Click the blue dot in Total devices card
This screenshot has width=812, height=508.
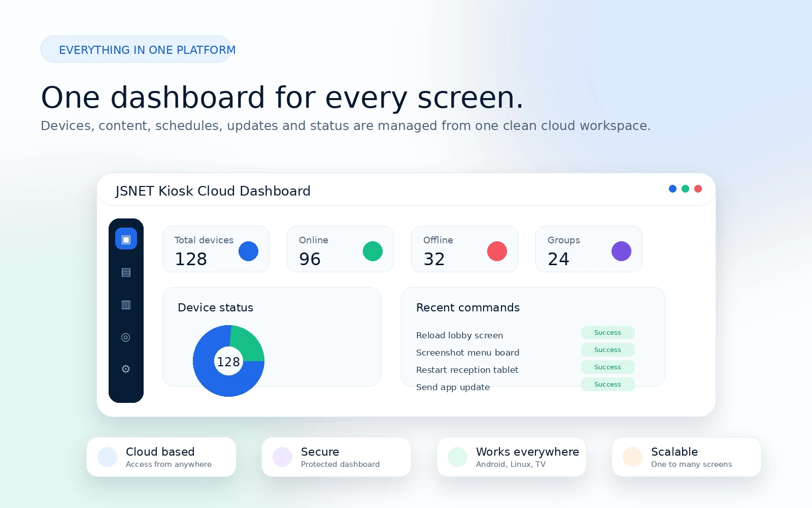[248, 251]
